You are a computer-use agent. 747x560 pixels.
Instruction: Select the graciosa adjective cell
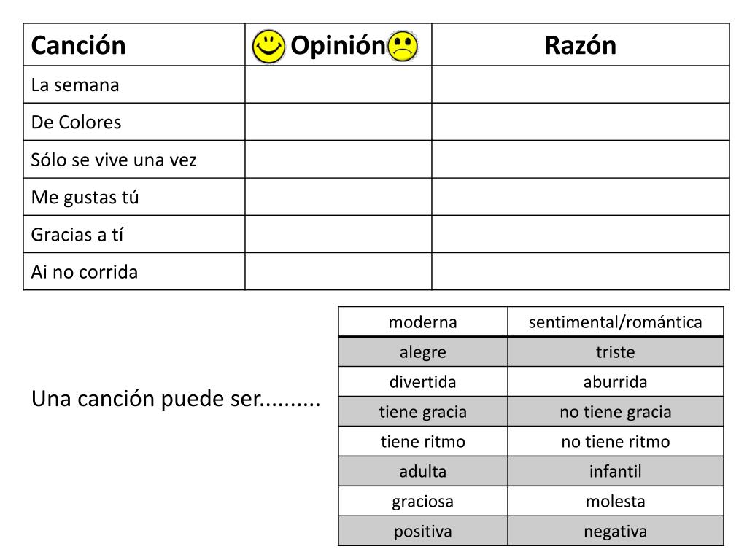pyautogui.click(x=423, y=502)
